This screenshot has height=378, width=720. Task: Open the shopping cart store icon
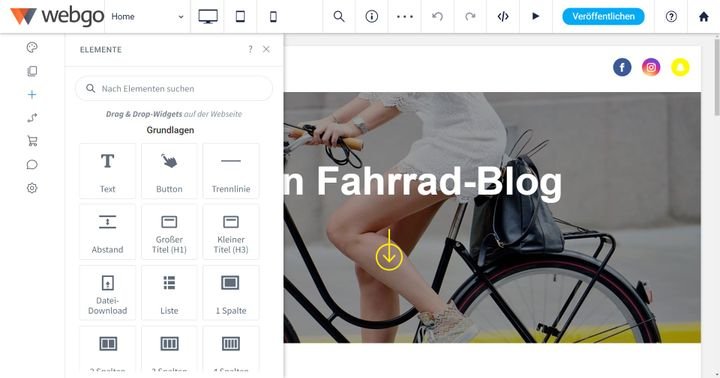[x=32, y=141]
